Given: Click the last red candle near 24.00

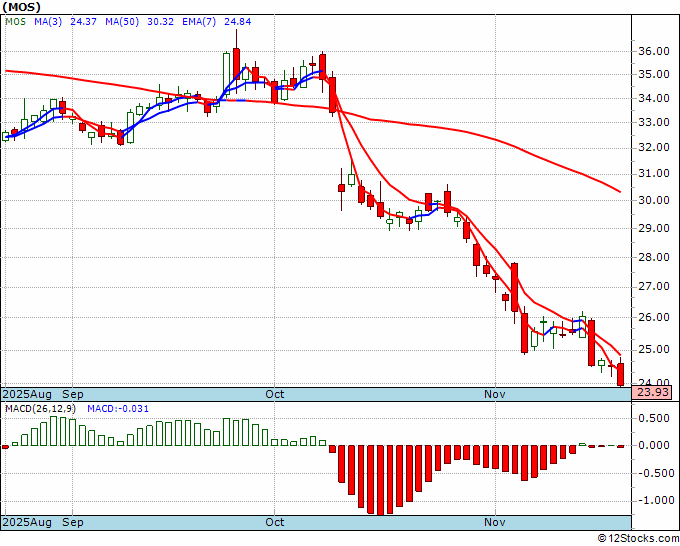Looking at the screenshot, I should [x=621, y=374].
